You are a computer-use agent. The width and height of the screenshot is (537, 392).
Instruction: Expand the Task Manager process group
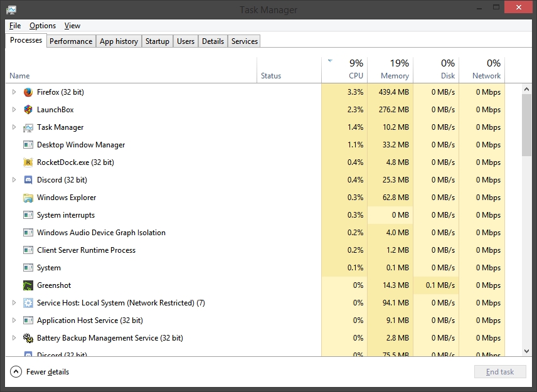(14, 127)
